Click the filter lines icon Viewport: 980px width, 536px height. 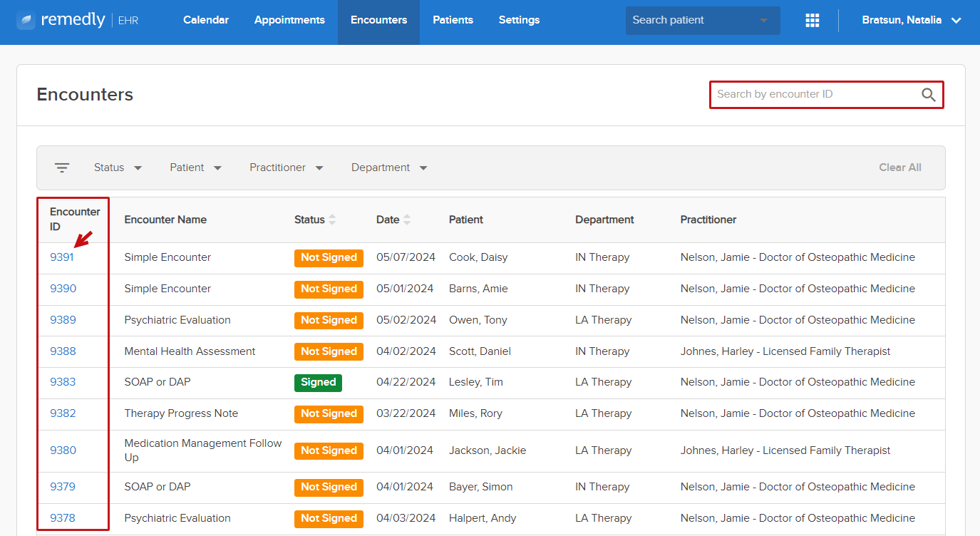click(62, 167)
